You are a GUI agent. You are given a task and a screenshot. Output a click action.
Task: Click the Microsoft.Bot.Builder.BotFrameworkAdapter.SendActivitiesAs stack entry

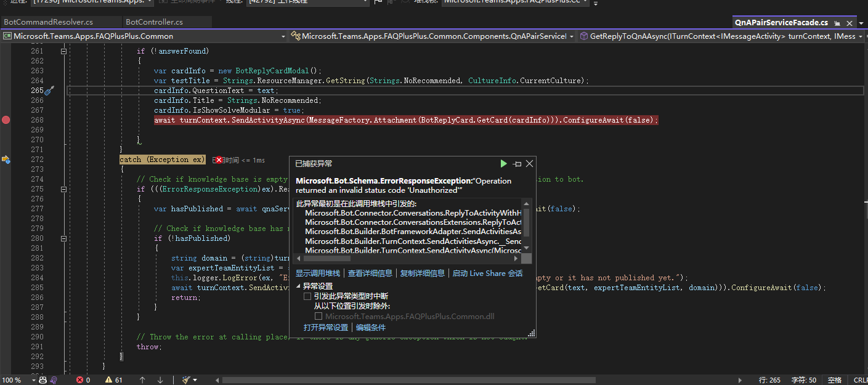(413, 231)
